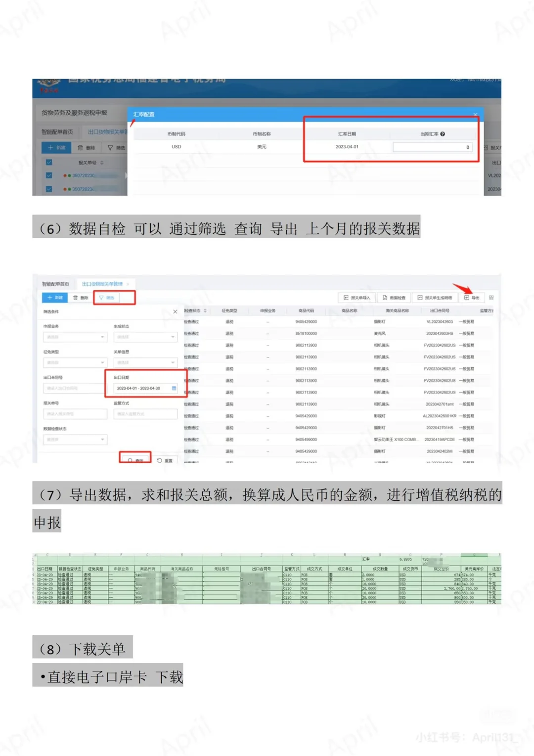This screenshot has width=534, height=756.
Task: Select the 影视灯 product name cell
Action: [380, 416]
